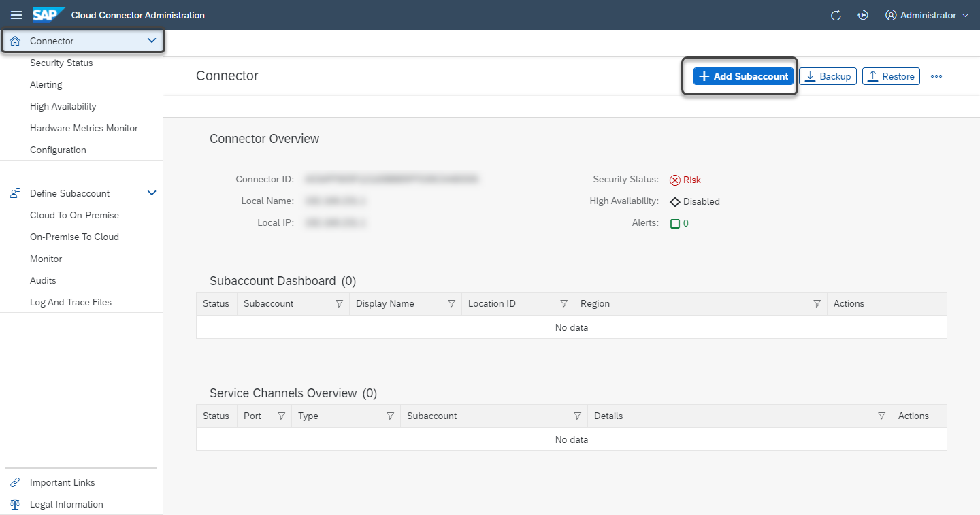The image size is (980, 515).
Task: Filter Subaccount Dashboard by Subaccount column
Action: (339, 304)
